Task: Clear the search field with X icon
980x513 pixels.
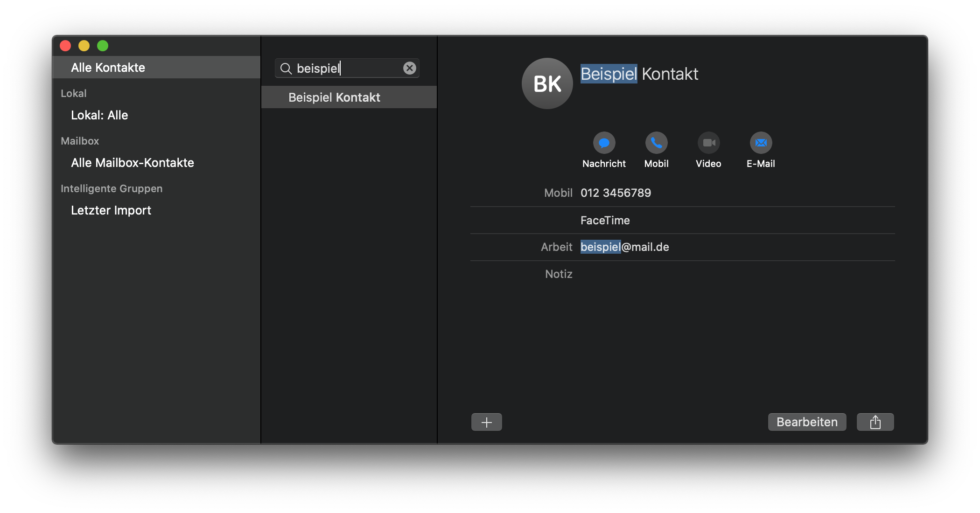Action: click(409, 68)
